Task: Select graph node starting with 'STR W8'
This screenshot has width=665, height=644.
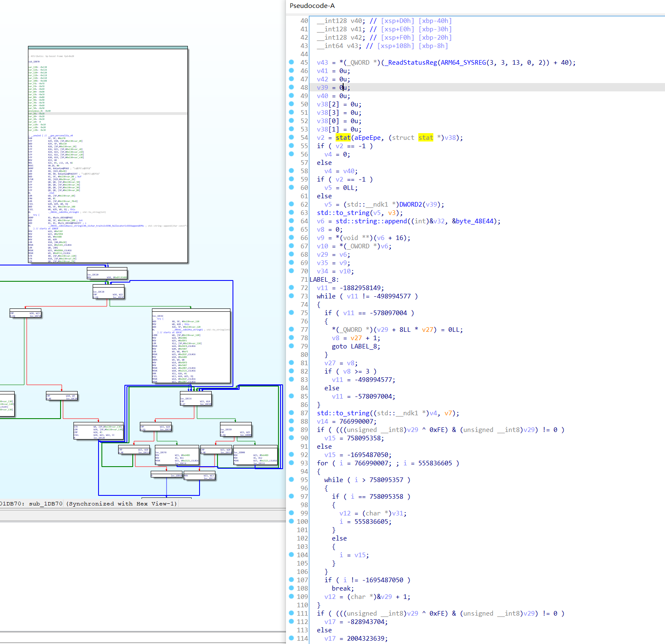Action: [99, 431]
